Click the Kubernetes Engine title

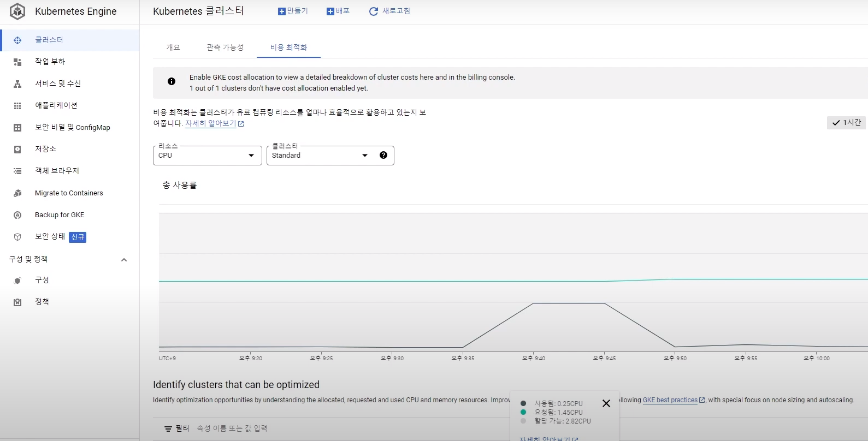tap(76, 11)
